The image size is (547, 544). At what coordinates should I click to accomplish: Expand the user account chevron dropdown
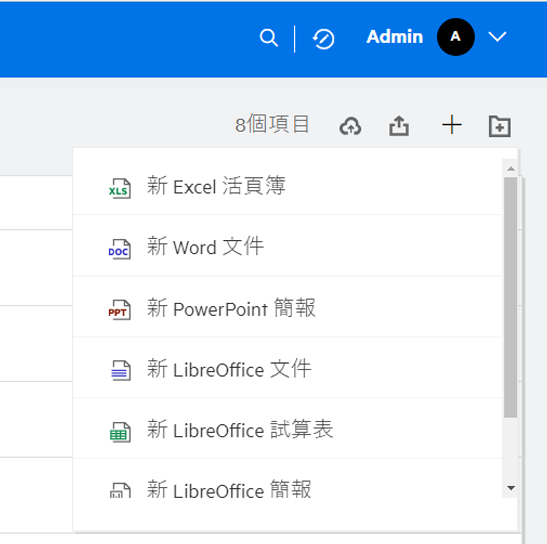(x=497, y=37)
